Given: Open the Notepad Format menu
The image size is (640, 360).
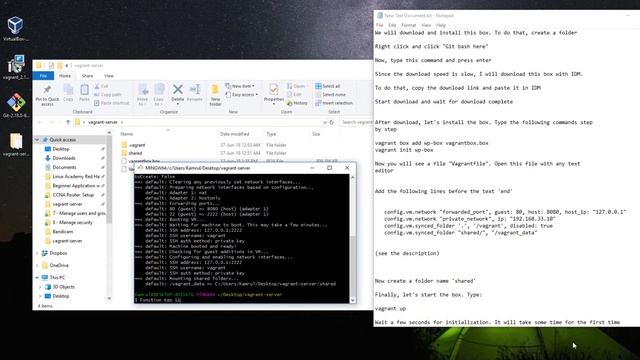Looking at the screenshot, I should pyautogui.click(x=409, y=25).
